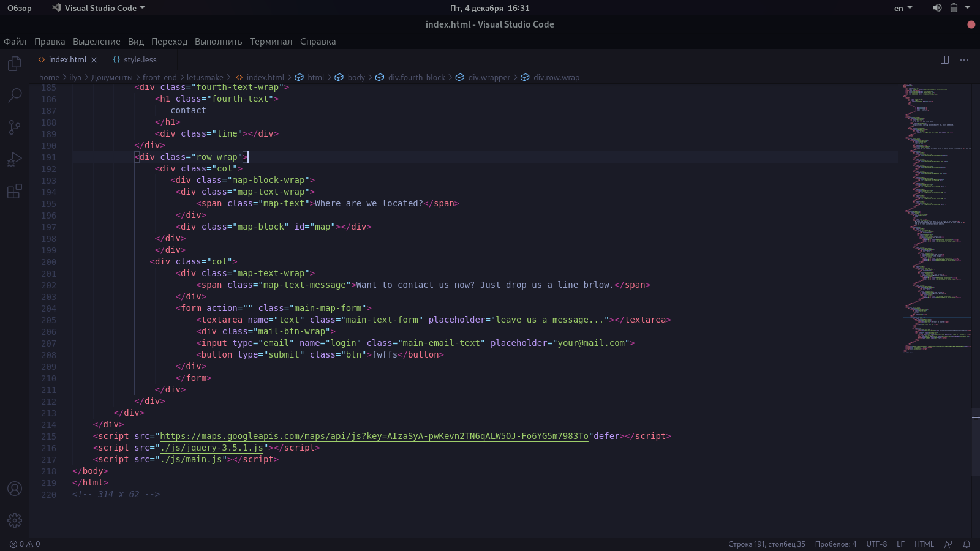
Task: Open the Вид menu
Action: (x=136, y=42)
